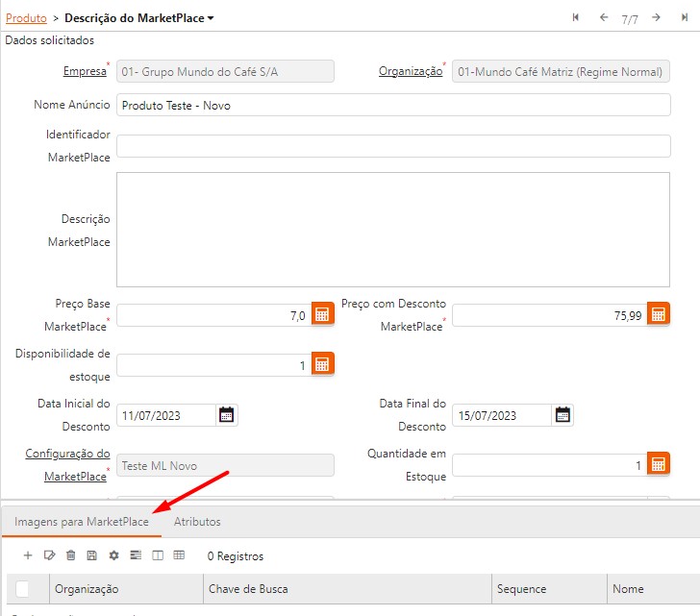Select the Imagens para MarketPlace tab
This screenshot has height=616, width=700.
pos(81,522)
